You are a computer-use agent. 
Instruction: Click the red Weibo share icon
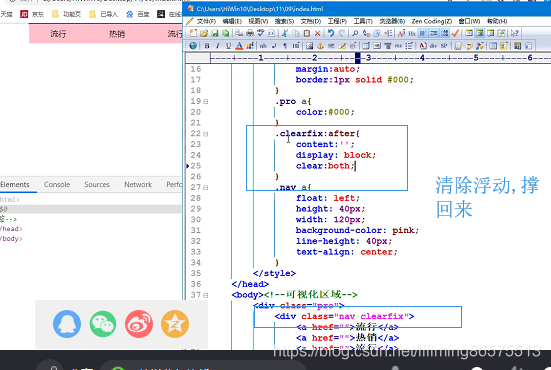138,324
